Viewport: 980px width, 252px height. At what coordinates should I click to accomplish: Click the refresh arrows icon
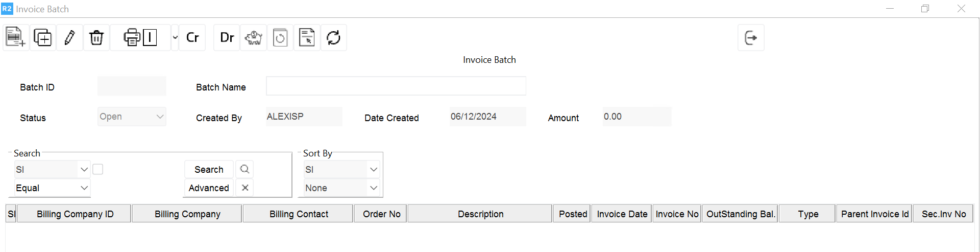pyautogui.click(x=334, y=37)
